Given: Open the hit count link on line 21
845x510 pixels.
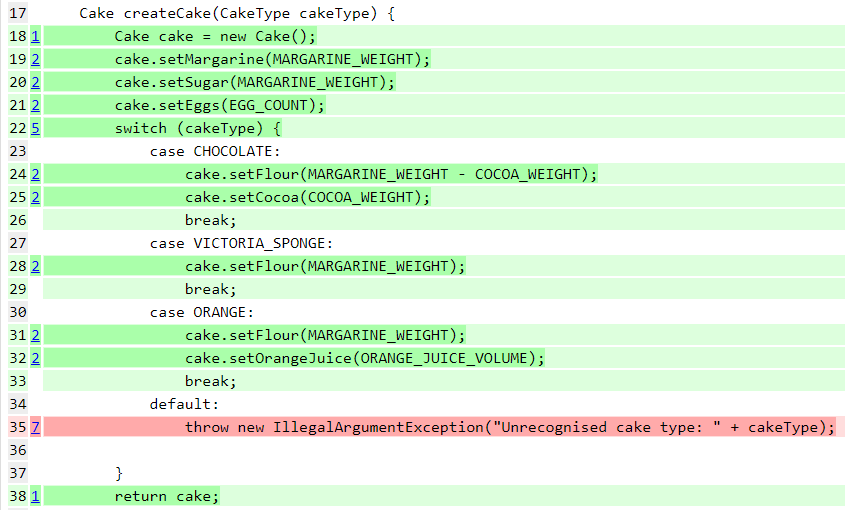Looking at the screenshot, I should click(35, 105).
